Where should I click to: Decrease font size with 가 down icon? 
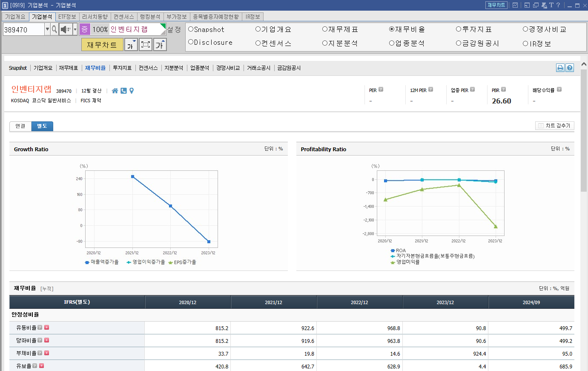[x=131, y=45]
